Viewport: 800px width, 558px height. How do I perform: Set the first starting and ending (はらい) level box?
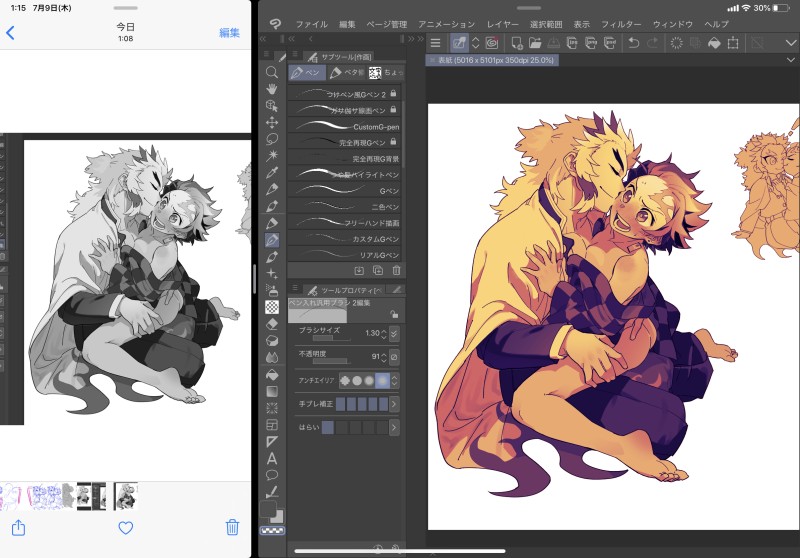pos(328,427)
